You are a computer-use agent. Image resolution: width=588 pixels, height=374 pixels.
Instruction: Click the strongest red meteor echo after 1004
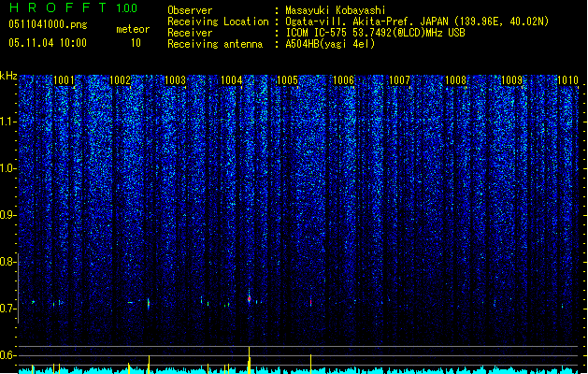coord(249,298)
